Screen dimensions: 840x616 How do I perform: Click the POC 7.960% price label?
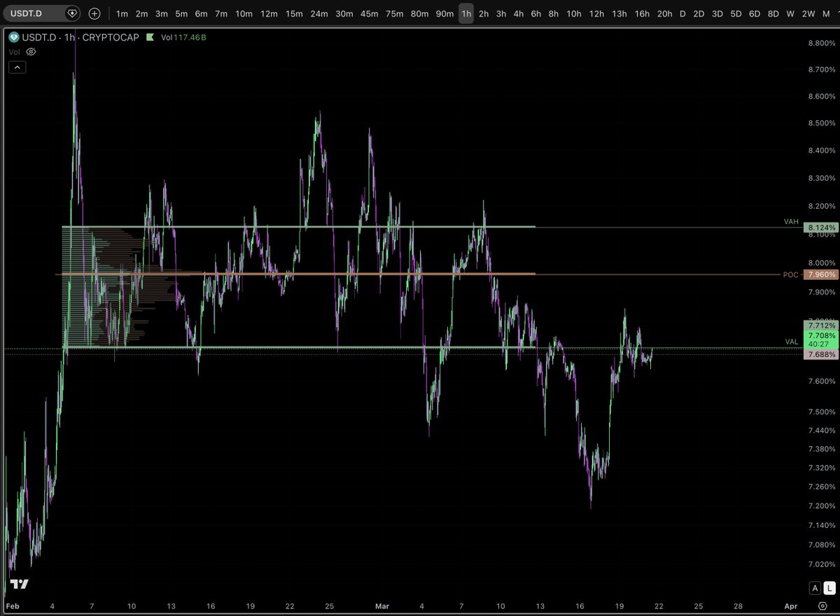point(820,274)
